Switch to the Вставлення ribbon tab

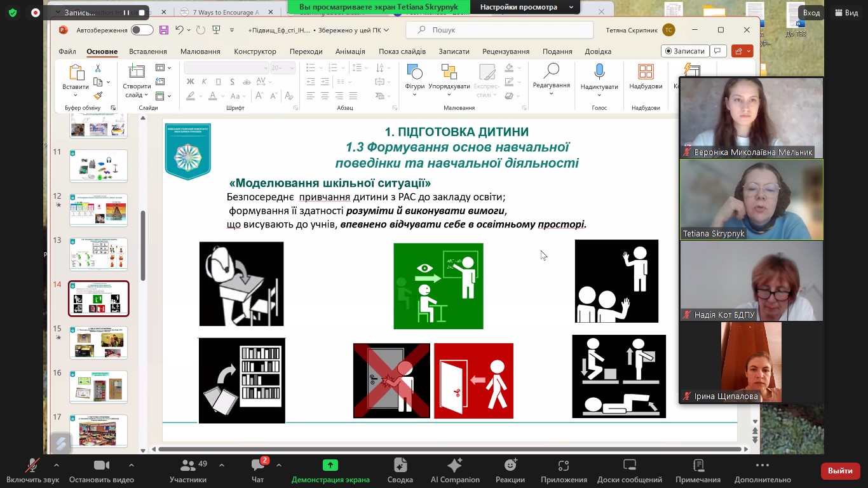point(147,51)
